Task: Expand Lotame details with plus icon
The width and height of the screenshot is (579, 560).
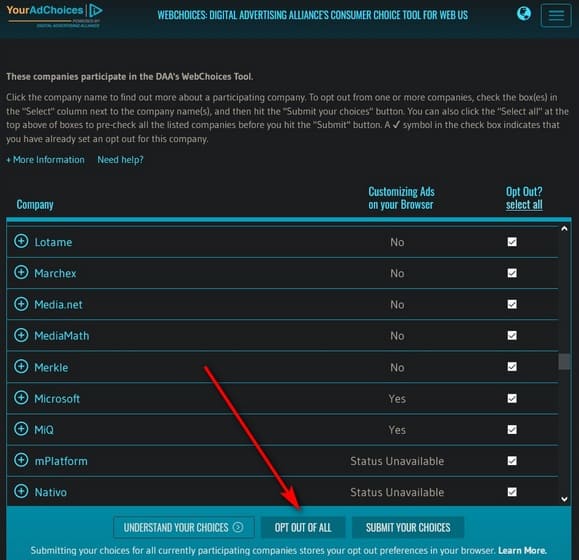Action: click(x=21, y=241)
